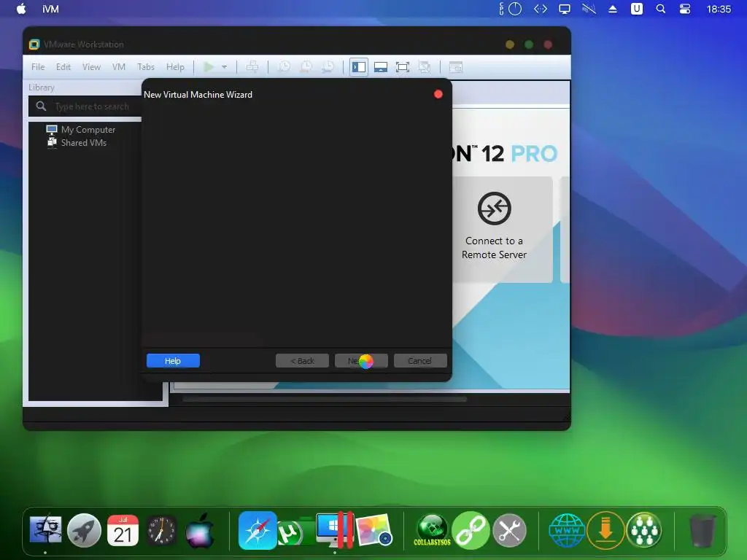This screenshot has height=560, width=747.
Task: Open the iVM menu in the menu bar
Action: 50,9
